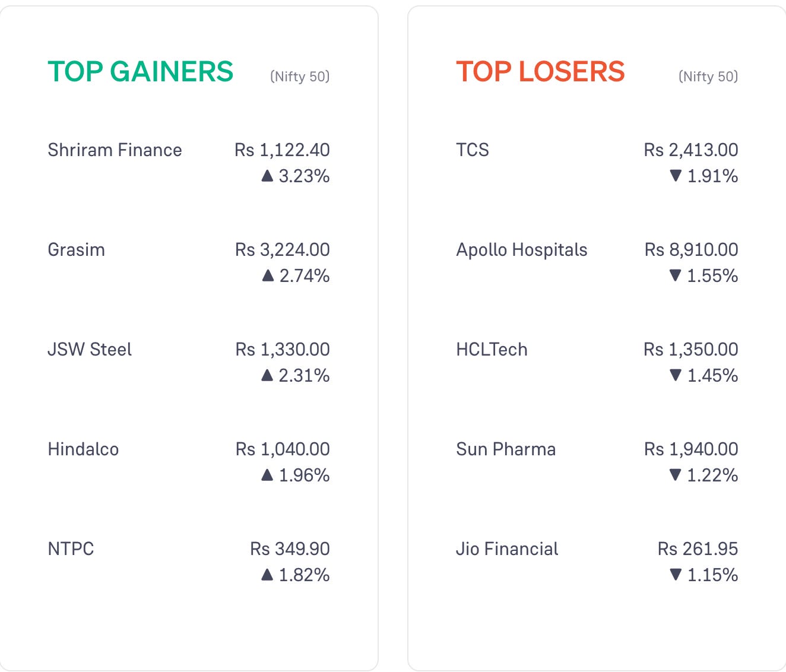The width and height of the screenshot is (786, 672).
Task: Click the TCS price Rs 2,413.00
Action: (x=691, y=150)
